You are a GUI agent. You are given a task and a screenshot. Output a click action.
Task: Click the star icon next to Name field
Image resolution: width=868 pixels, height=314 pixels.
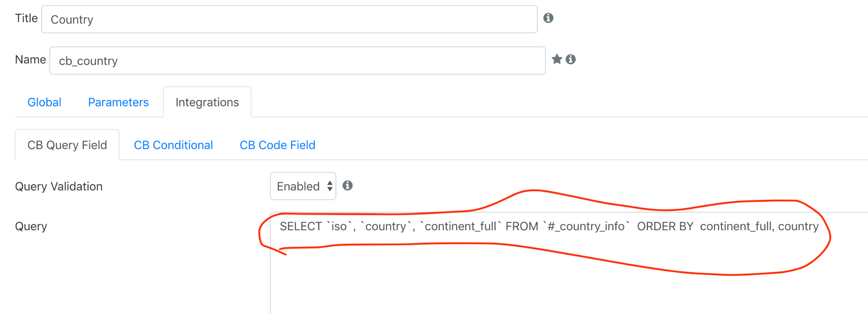[x=557, y=59]
